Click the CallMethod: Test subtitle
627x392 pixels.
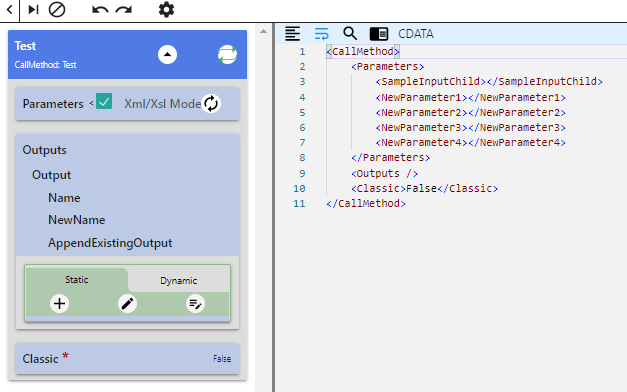pyautogui.click(x=45, y=65)
